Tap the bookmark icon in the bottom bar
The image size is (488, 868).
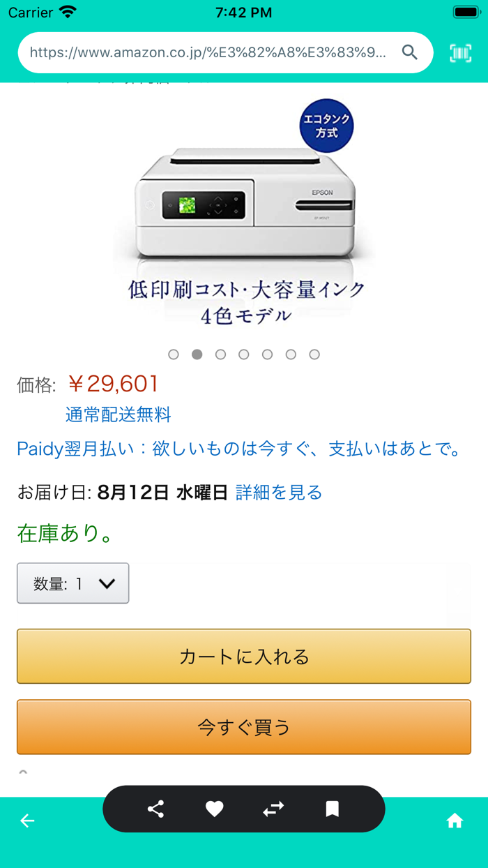332,809
